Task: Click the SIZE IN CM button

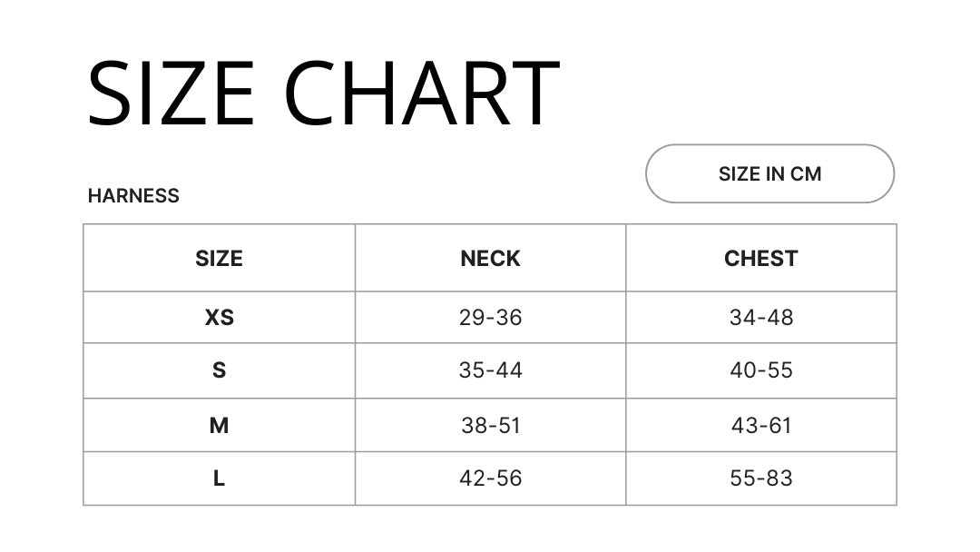Action: tap(769, 173)
